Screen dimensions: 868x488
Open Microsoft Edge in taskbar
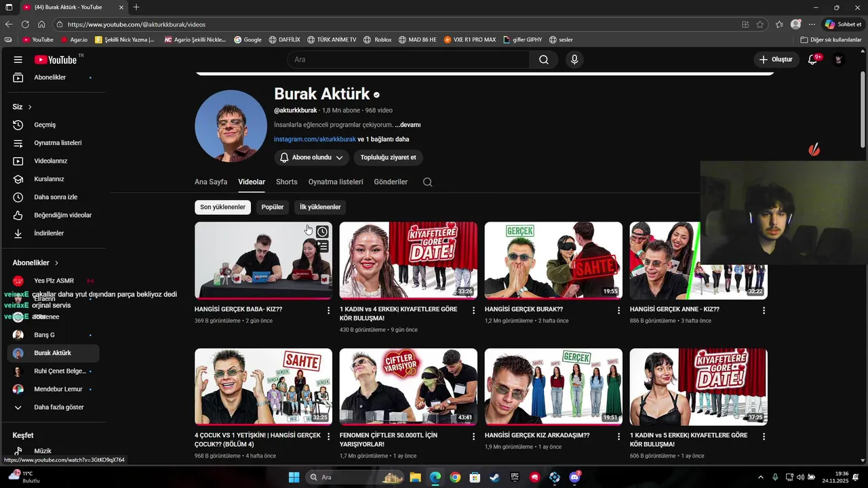[435, 477]
